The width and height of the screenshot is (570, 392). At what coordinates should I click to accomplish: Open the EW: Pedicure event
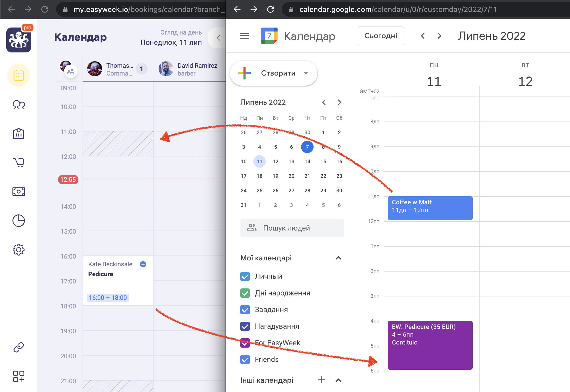430,345
